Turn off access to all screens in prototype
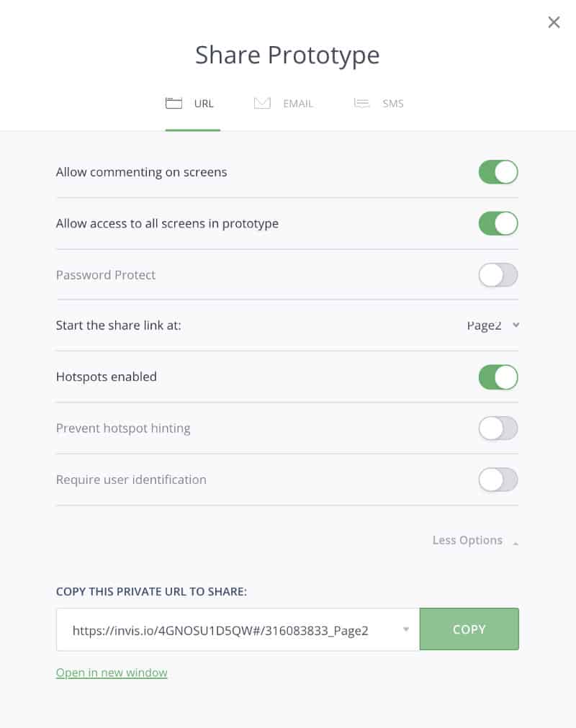This screenshot has width=576, height=728. [x=498, y=223]
